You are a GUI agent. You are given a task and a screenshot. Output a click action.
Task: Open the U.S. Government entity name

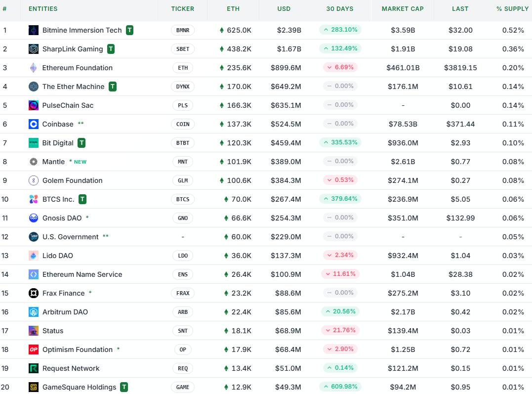tap(70, 237)
